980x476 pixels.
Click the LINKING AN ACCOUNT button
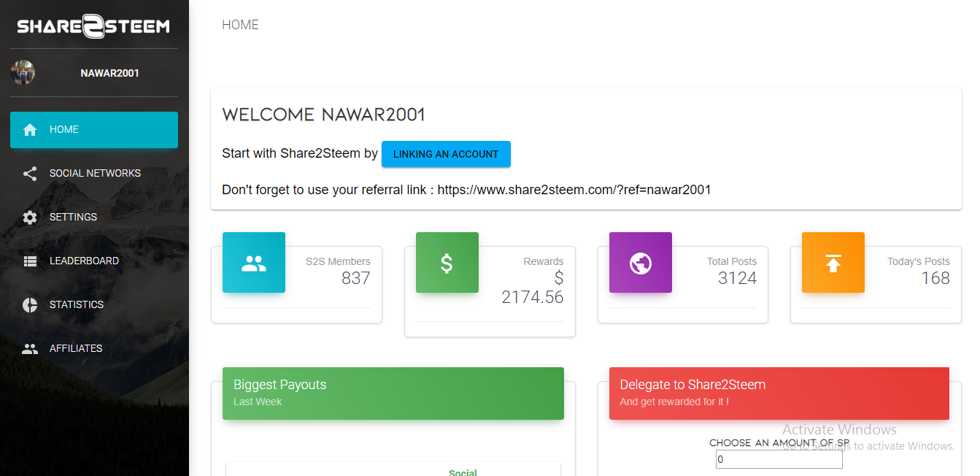tap(446, 154)
